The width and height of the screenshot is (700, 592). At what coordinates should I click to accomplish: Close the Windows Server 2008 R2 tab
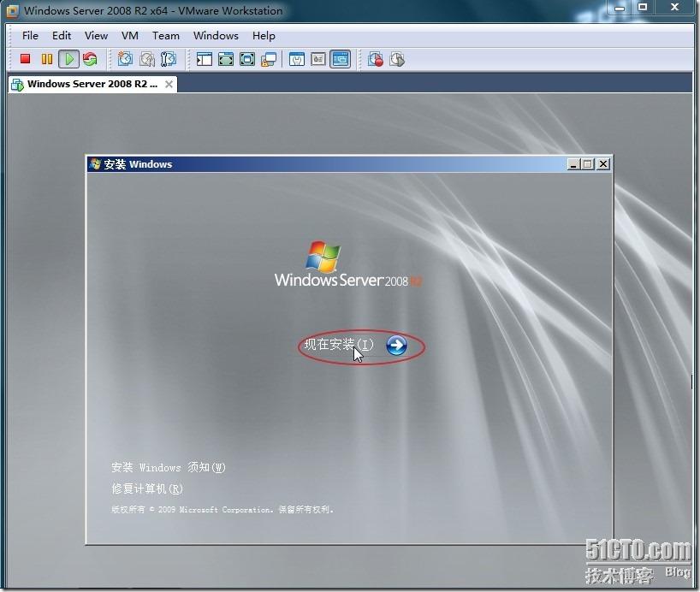pyautogui.click(x=169, y=84)
